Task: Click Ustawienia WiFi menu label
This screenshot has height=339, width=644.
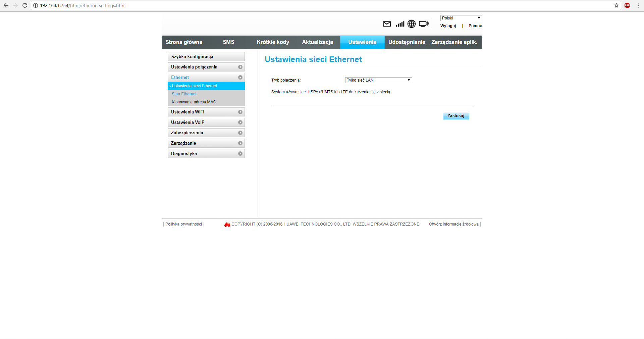Action: [188, 112]
